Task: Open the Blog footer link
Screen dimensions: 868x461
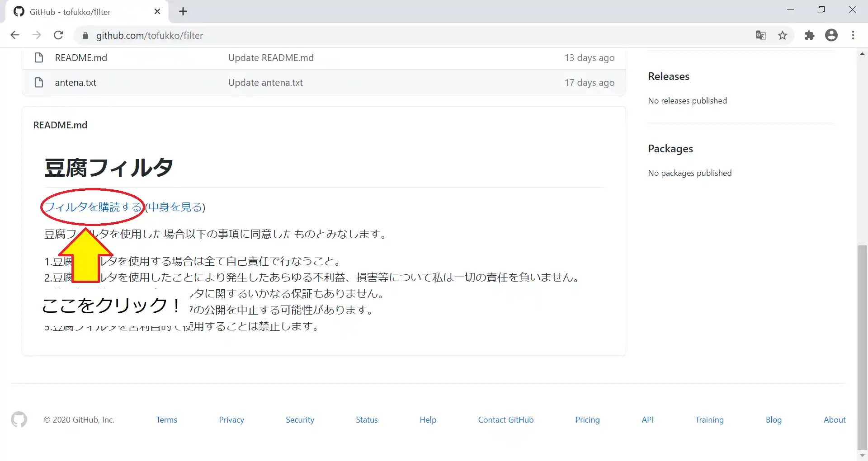Action: (774, 420)
